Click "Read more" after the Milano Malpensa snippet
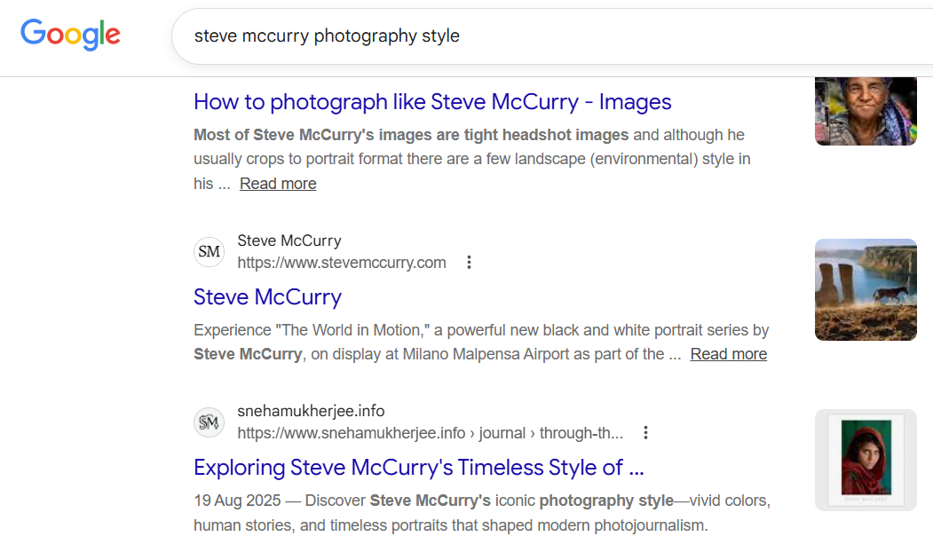This screenshot has width=933, height=560. [728, 354]
